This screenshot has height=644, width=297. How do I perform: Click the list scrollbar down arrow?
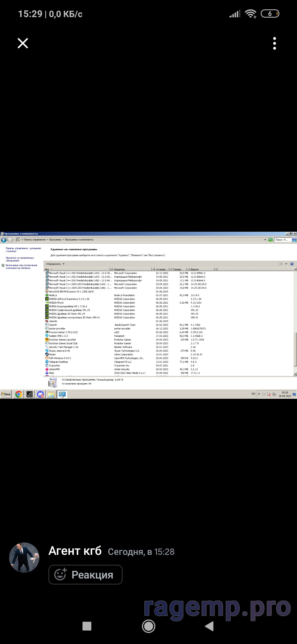[x=295, y=374]
